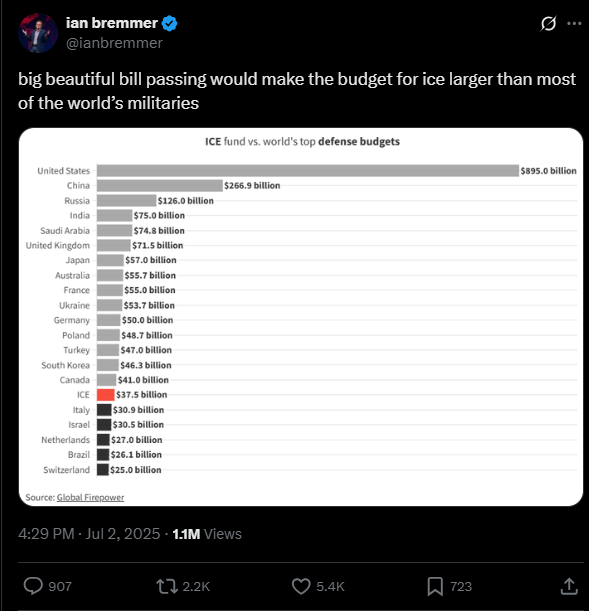Image resolution: width=589 pixels, height=611 pixels.
Task: Click the United States $895.0 billion bar
Action: pyautogui.click(x=308, y=171)
